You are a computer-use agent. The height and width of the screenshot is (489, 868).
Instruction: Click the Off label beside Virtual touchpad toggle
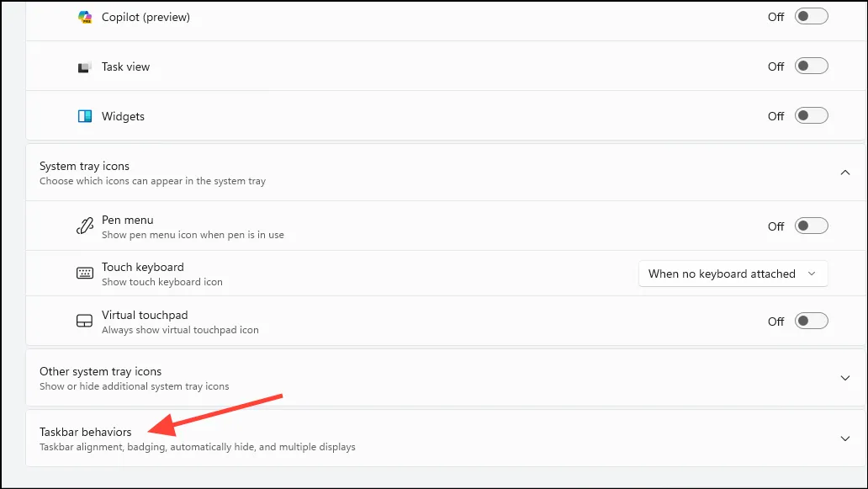[775, 322]
